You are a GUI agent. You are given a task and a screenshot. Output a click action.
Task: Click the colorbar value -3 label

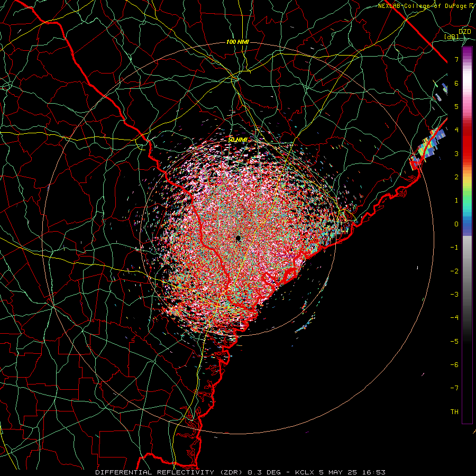click(454, 295)
